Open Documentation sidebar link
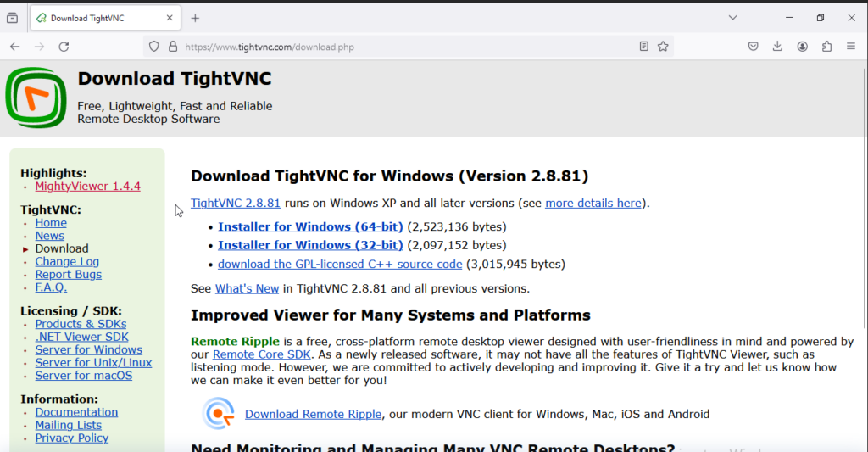The width and height of the screenshot is (868, 452). tap(76, 412)
